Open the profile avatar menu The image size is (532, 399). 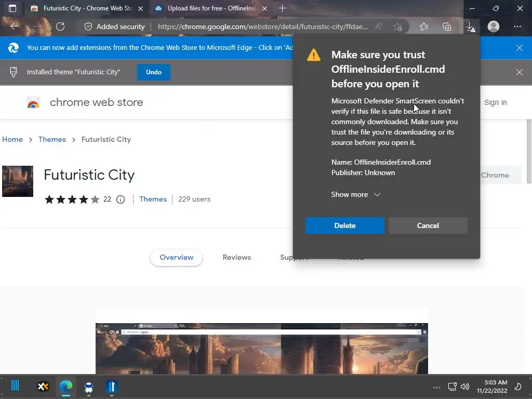click(494, 26)
